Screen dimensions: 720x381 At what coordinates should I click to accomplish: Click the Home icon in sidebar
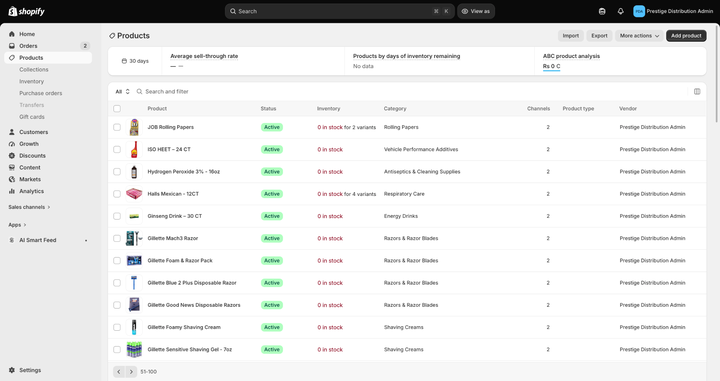tap(12, 34)
